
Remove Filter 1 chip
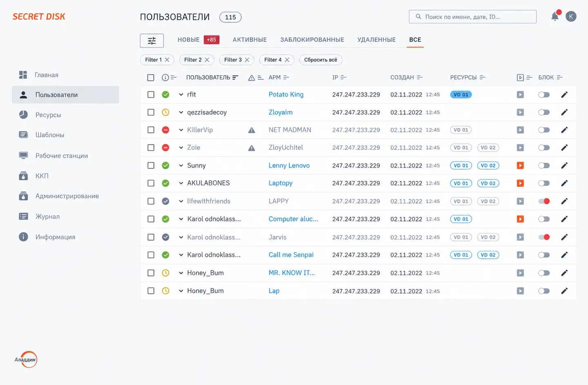(x=167, y=60)
